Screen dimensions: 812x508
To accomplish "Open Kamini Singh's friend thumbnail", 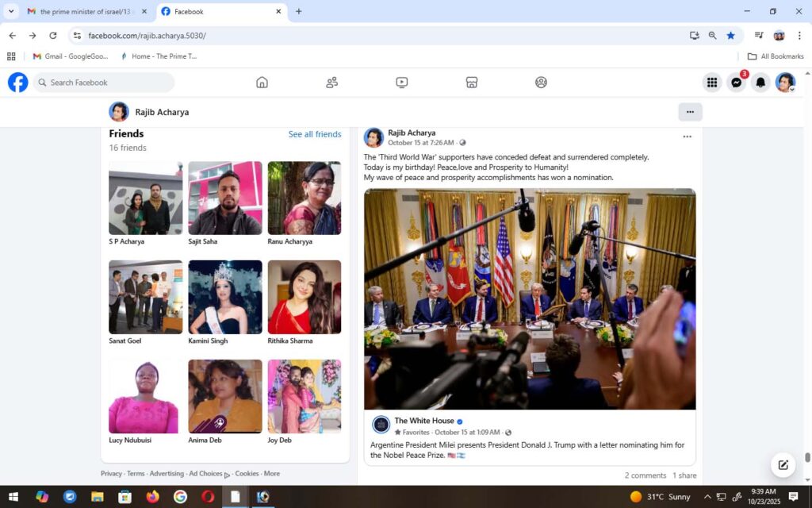I will 225,297.
